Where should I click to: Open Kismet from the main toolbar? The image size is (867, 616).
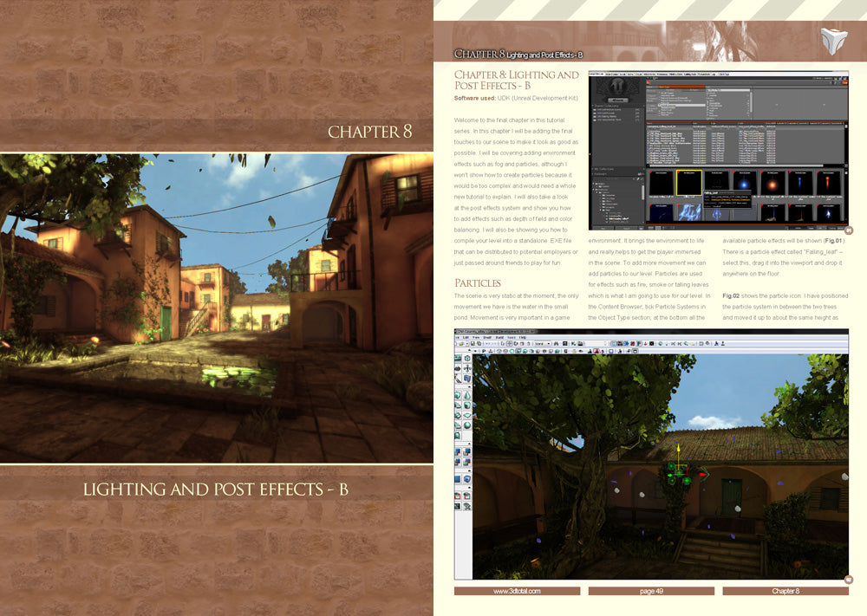573,343
